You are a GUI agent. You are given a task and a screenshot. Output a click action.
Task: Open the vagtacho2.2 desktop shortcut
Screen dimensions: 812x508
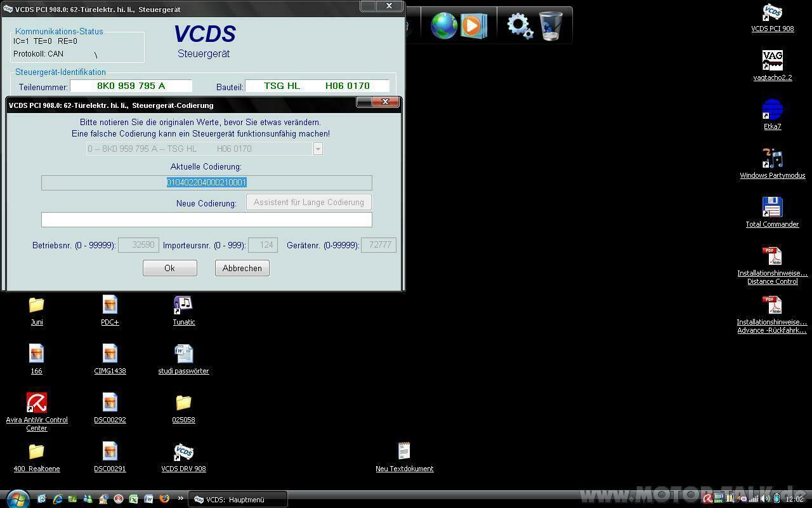tap(772, 62)
